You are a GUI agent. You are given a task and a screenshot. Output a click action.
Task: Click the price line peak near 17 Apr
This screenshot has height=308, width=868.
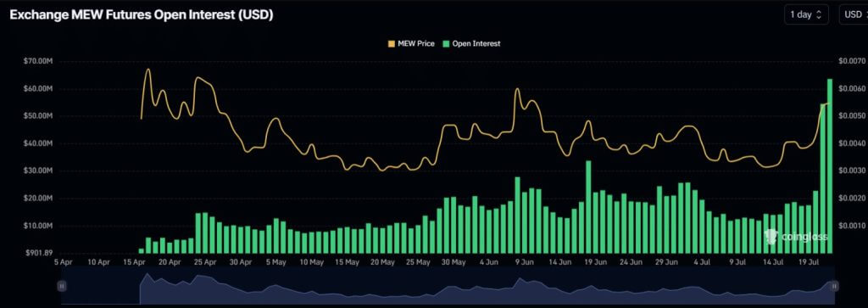click(147, 70)
